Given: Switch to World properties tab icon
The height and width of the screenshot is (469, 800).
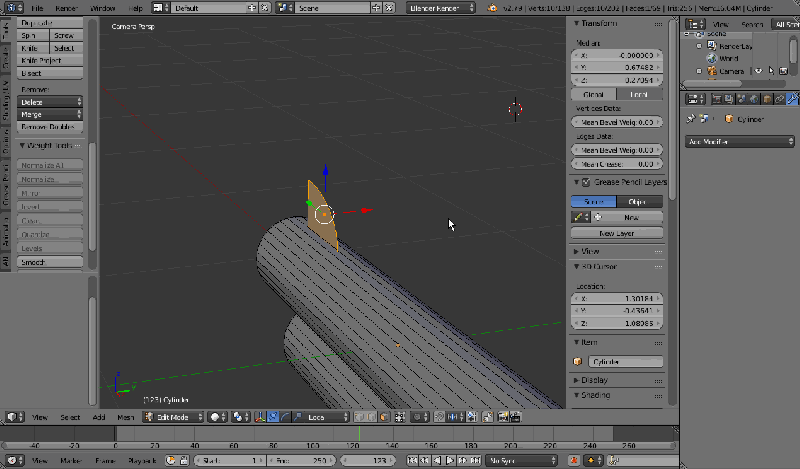Looking at the screenshot, I should (x=754, y=99).
